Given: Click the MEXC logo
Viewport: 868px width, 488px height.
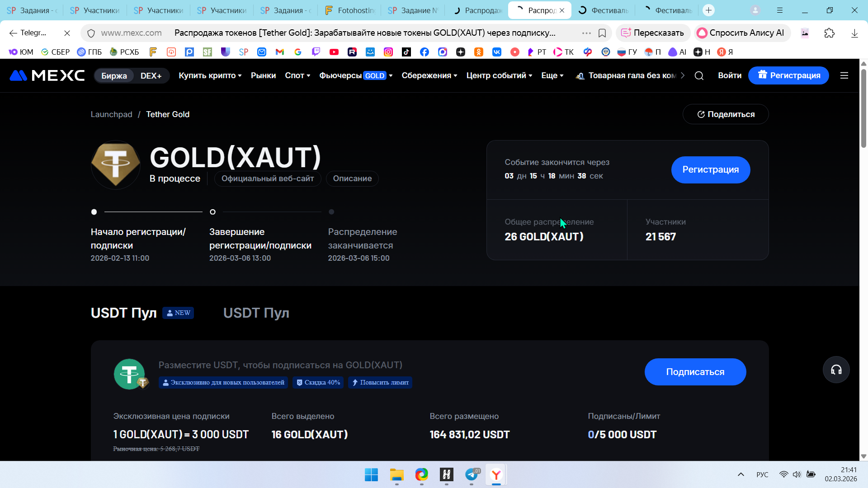Looking at the screenshot, I should click(x=47, y=75).
